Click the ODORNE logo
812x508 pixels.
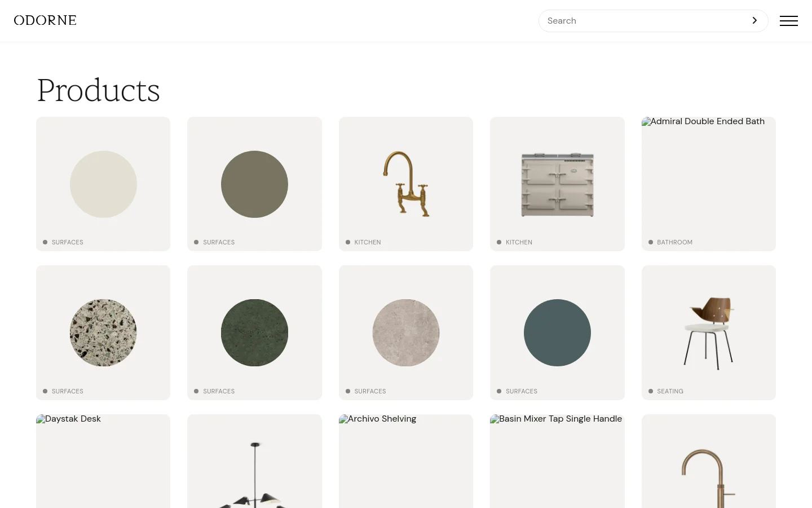[45, 20]
